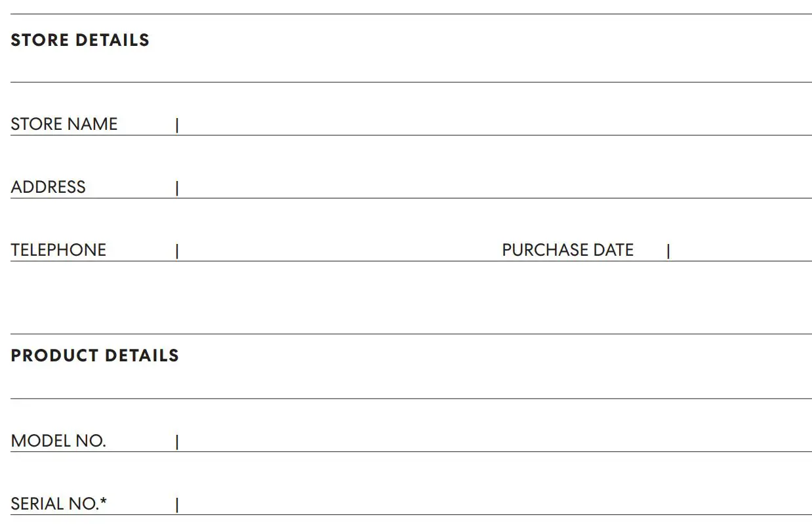Viewport: 812px width, 524px height.
Task: Click the STORE DETAILS heading
Action: pos(80,41)
